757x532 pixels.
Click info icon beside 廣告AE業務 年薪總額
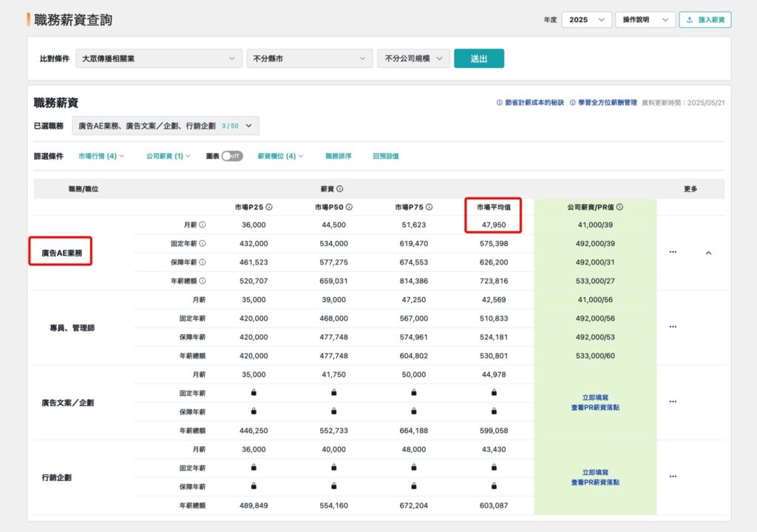(x=203, y=281)
